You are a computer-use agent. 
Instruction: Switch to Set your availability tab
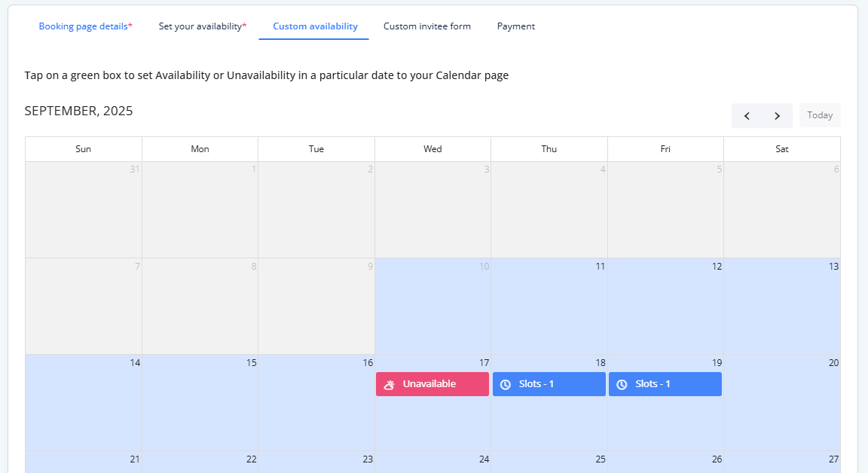[x=202, y=26]
